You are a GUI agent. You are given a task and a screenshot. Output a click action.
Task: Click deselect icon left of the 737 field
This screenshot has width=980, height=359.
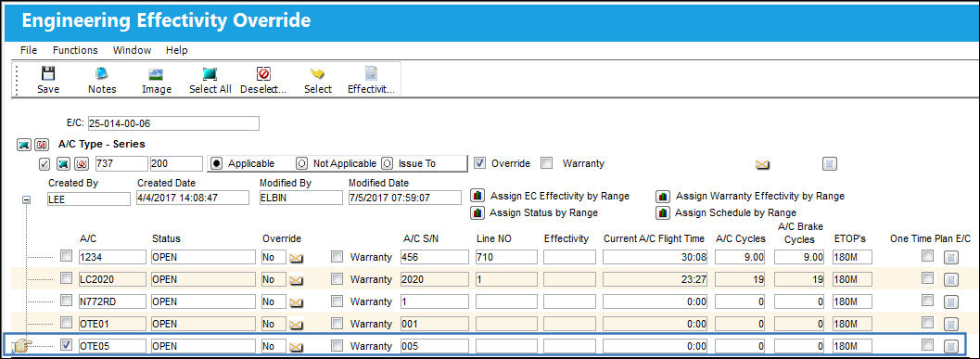point(81,164)
